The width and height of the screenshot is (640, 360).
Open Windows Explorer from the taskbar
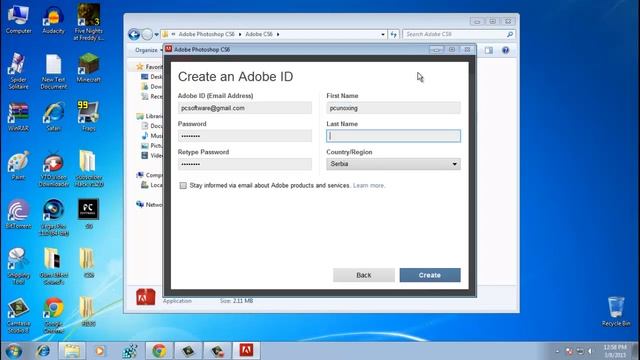pos(72,351)
